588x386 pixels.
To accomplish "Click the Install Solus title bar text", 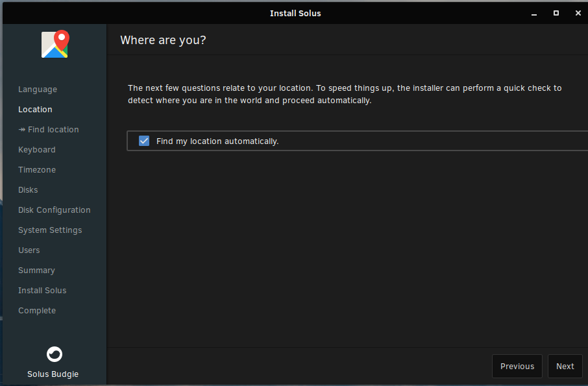I will tap(295, 14).
